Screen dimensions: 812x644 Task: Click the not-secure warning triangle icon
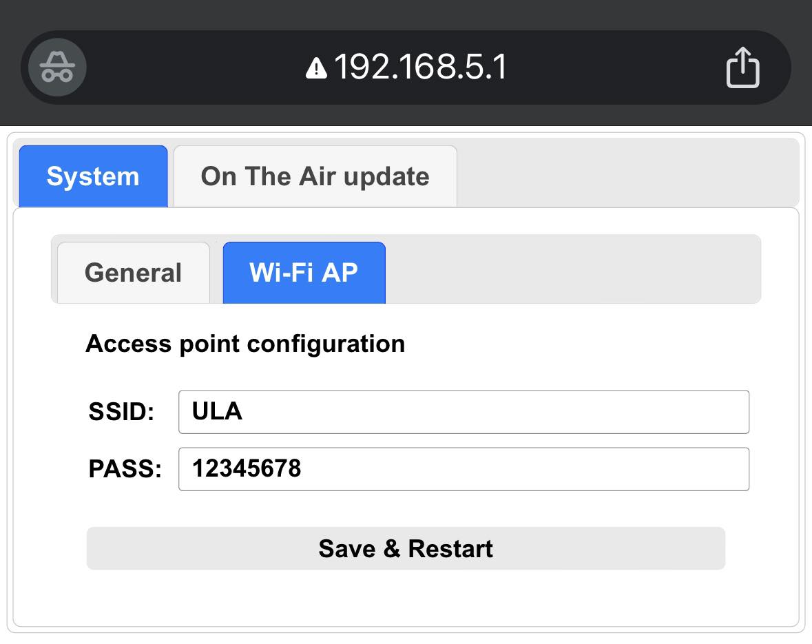[316, 68]
